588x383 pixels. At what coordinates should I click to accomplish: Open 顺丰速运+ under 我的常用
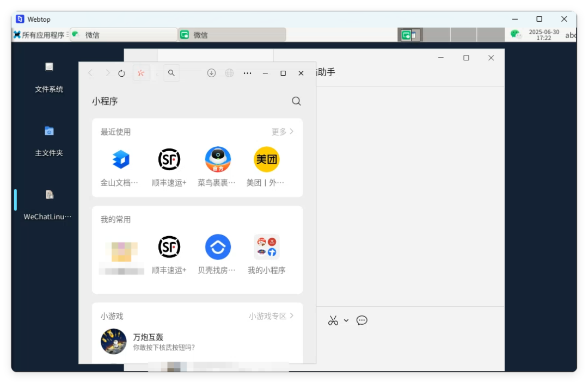coord(169,255)
